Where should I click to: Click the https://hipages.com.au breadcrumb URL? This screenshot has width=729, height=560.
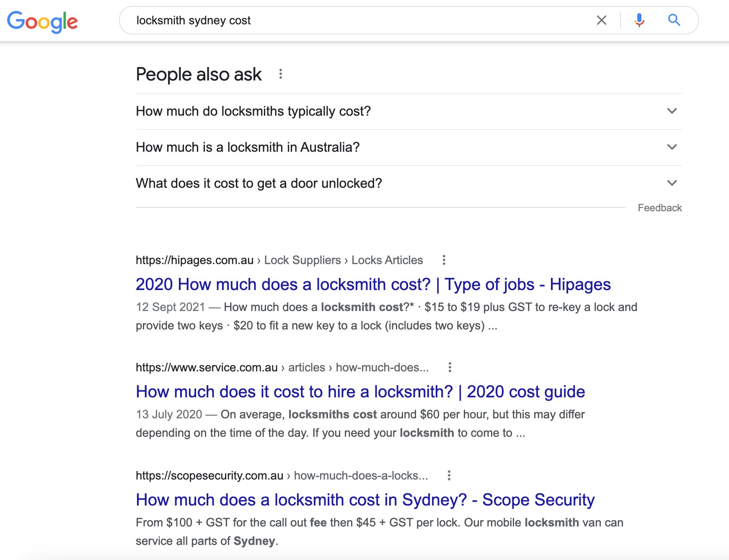[195, 260]
